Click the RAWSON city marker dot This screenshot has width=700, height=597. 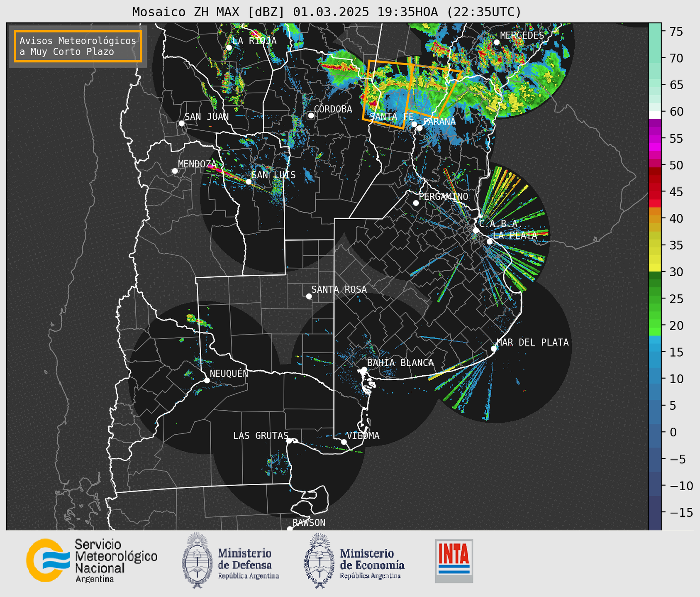(x=290, y=528)
